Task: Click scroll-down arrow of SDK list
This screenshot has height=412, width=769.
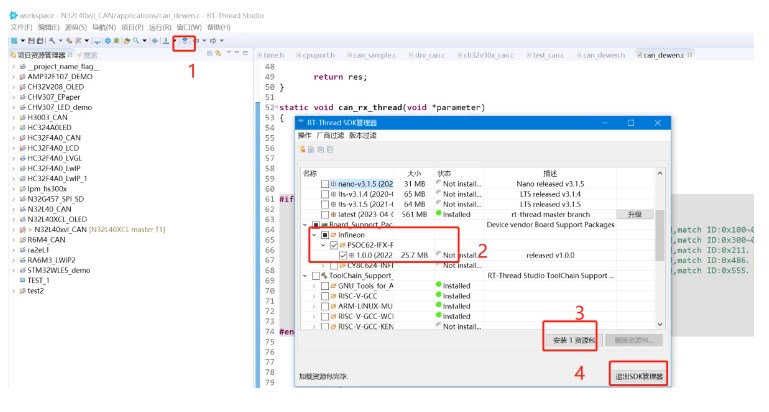Action: pyautogui.click(x=660, y=325)
